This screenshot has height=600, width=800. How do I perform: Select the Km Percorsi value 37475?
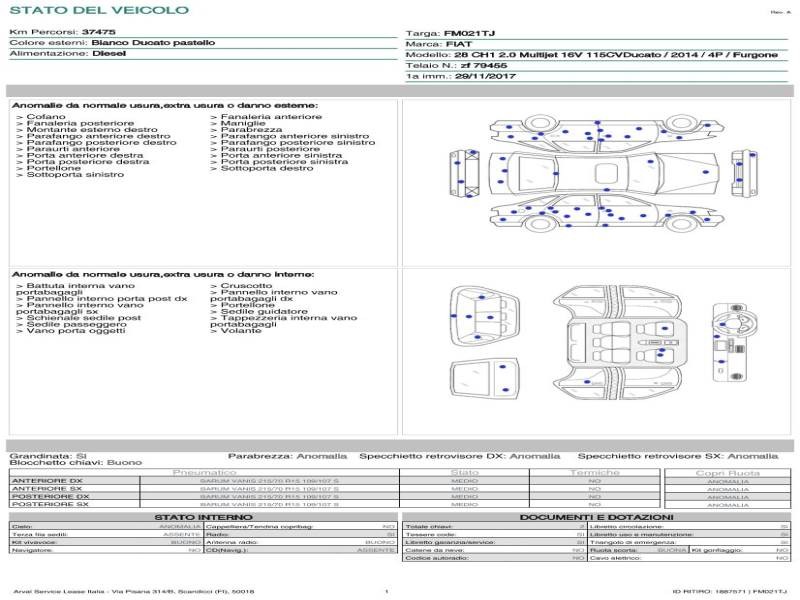click(98, 32)
